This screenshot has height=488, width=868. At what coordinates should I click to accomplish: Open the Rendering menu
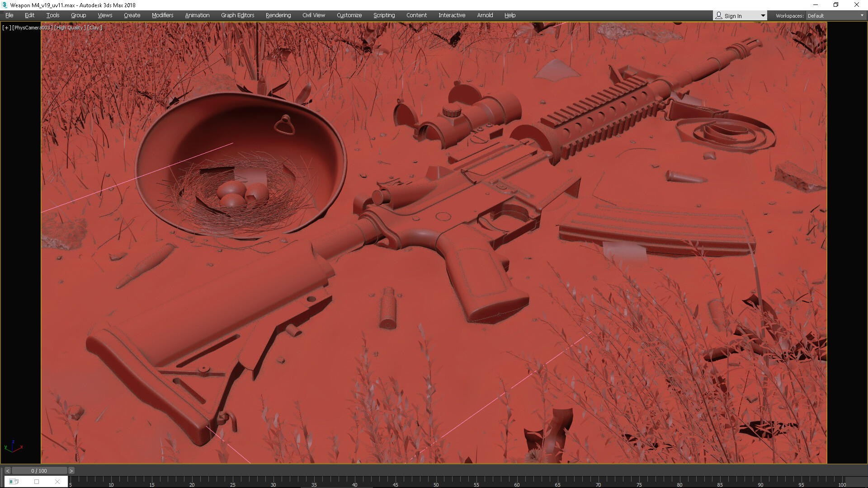click(278, 15)
